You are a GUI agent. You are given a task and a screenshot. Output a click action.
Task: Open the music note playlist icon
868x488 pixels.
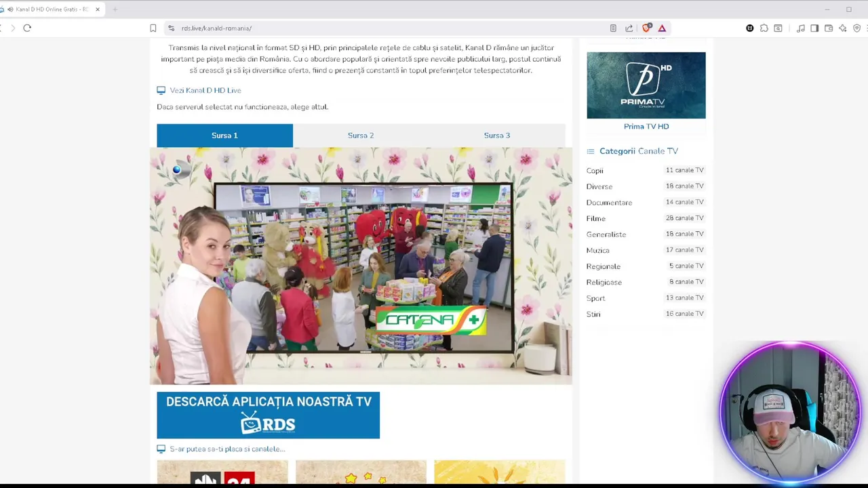click(x=801, y=28)
